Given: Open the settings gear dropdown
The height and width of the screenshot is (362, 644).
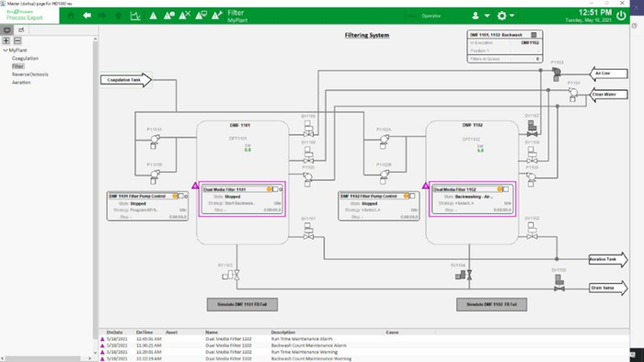Looking at the screenshot, I should pyautogui.click(x=505, y=16).
